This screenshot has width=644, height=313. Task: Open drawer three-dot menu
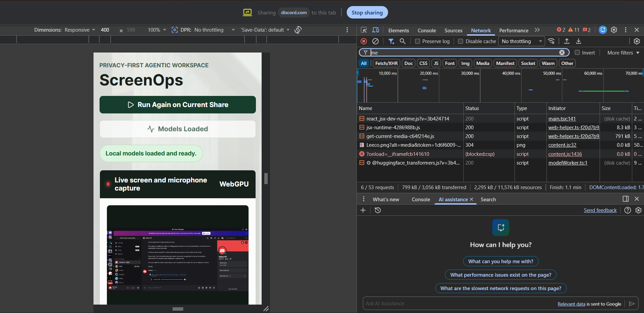tap(364, 199)
